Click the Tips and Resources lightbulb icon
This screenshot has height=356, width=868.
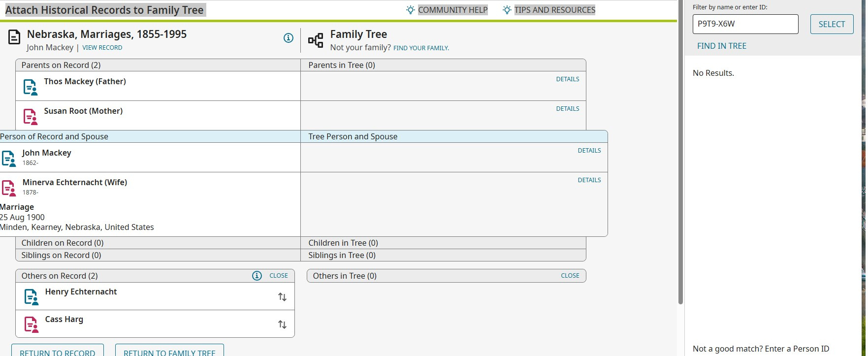507,10
